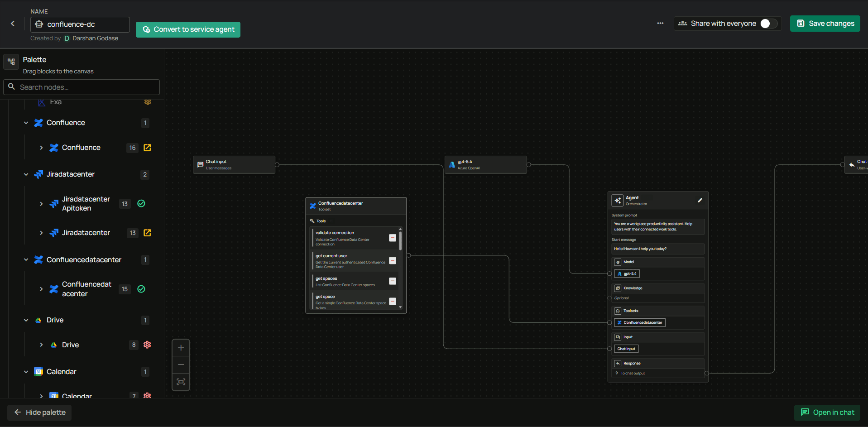Collapse the Confluence group

click(26, 123)
